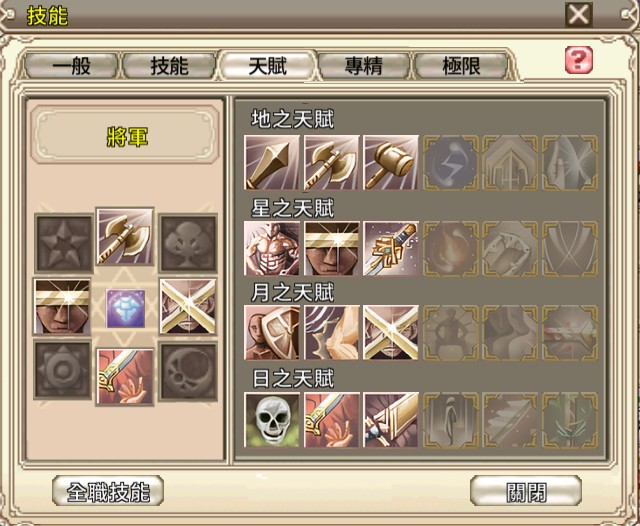Select the locked flame talent in 星之天賦
Image resolution: width=640 pixels, height=526 pixels.
[x=451, y=249]
